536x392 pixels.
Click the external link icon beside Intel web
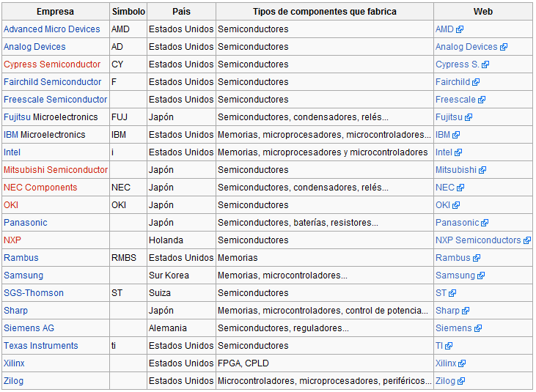[x=458, y=152]
